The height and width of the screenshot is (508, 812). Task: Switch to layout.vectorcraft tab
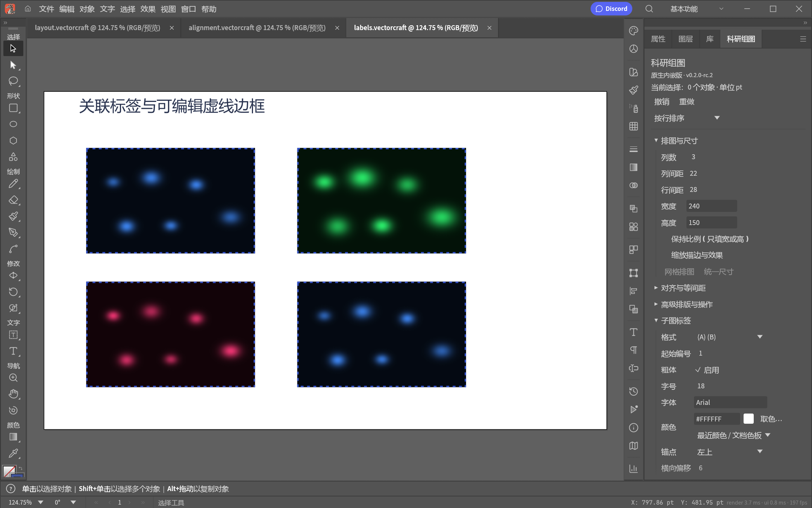coord(97,28)
